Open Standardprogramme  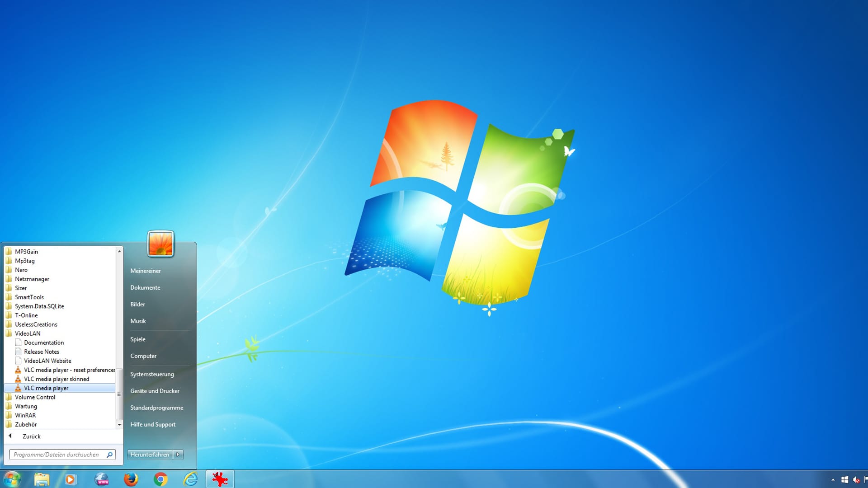[x=157, y=408]
